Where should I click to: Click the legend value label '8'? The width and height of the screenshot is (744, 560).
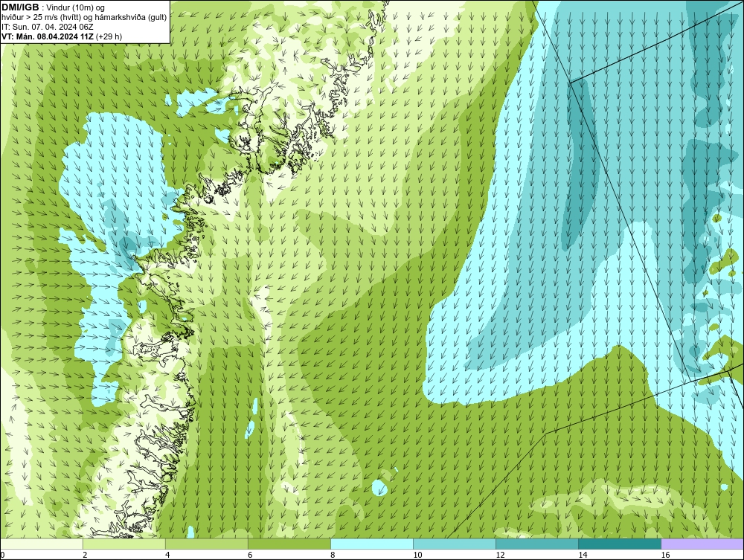coord(333,555)
